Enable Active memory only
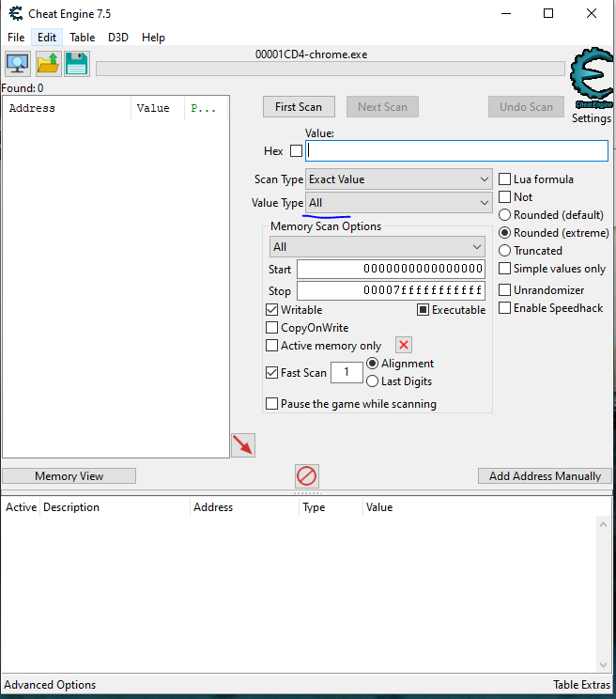The image size is (616, 699). coord(271,346)
